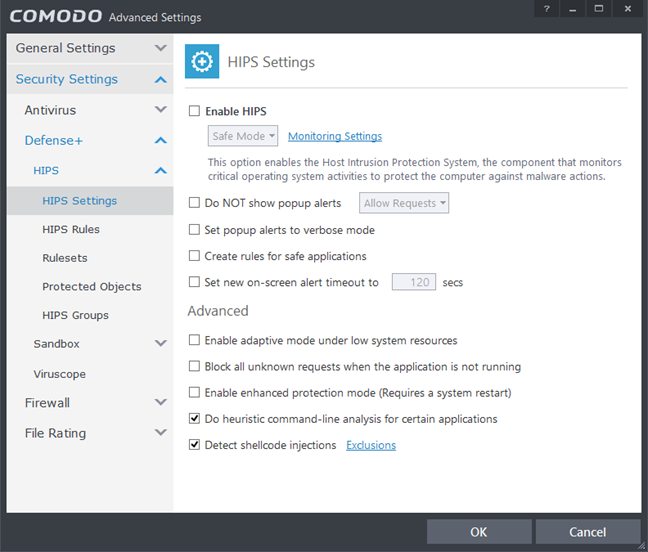Image resolution: width=648 pixels, height=552 pixels.
Task: Enable adaptive mode under low system resources
Action: [x=194, y=340]
